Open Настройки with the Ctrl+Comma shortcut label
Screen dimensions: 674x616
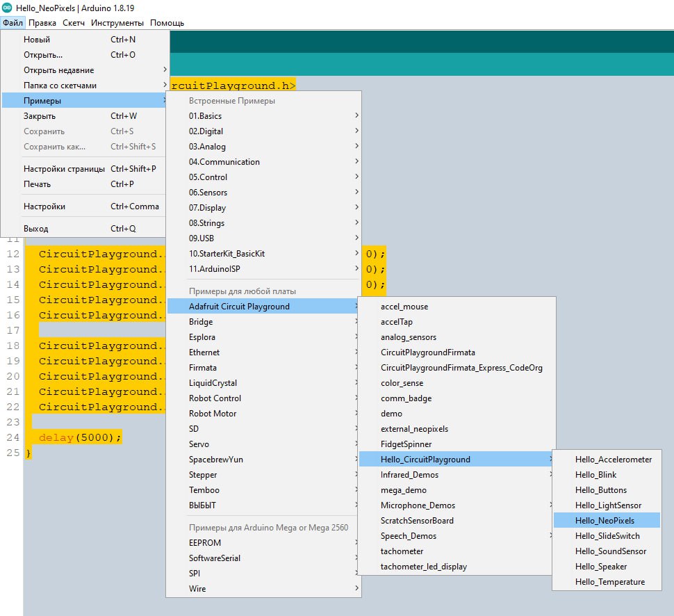tap(84, 206)
